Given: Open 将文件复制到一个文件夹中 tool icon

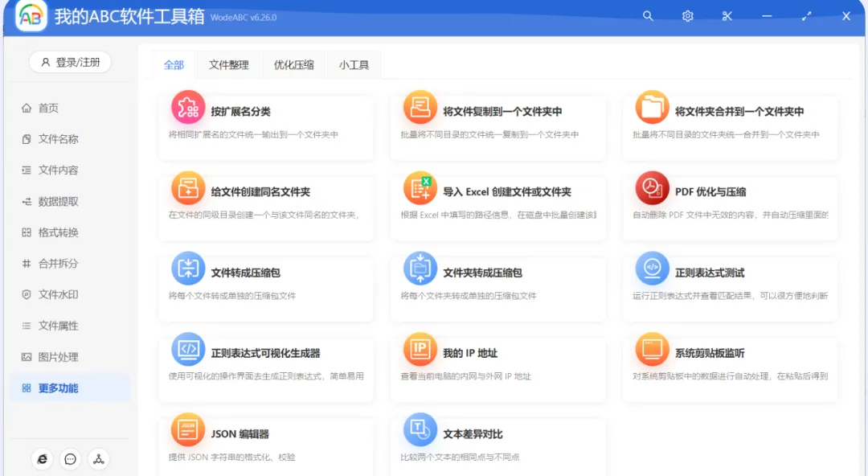Looking at the screenshot, I should tap(420, 107).
